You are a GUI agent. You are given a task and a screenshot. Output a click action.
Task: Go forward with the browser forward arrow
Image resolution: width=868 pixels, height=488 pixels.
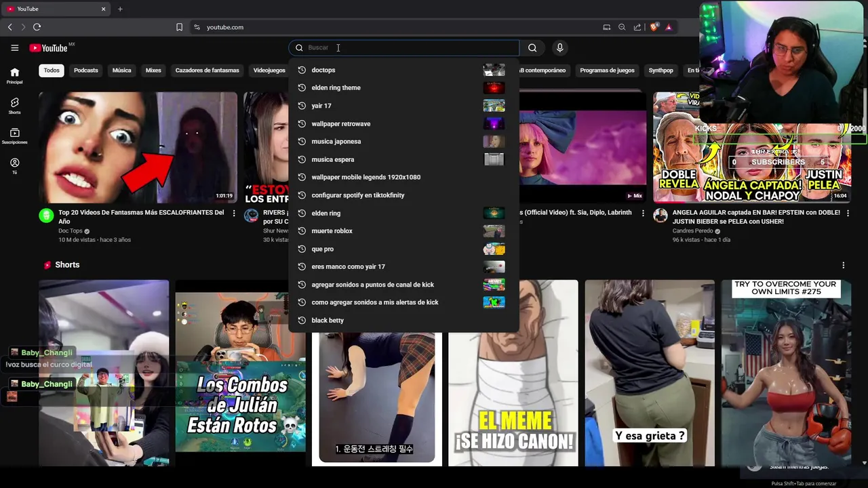click(22, 27)
